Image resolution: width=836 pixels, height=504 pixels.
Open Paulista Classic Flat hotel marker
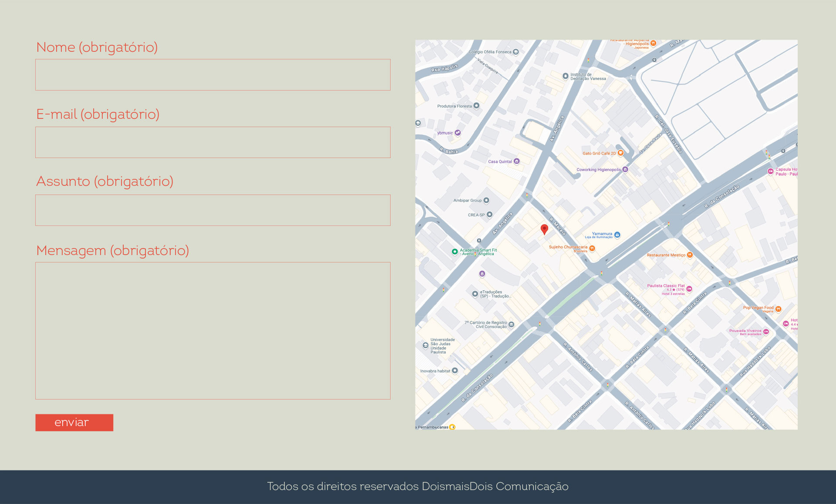coord(689,289)
